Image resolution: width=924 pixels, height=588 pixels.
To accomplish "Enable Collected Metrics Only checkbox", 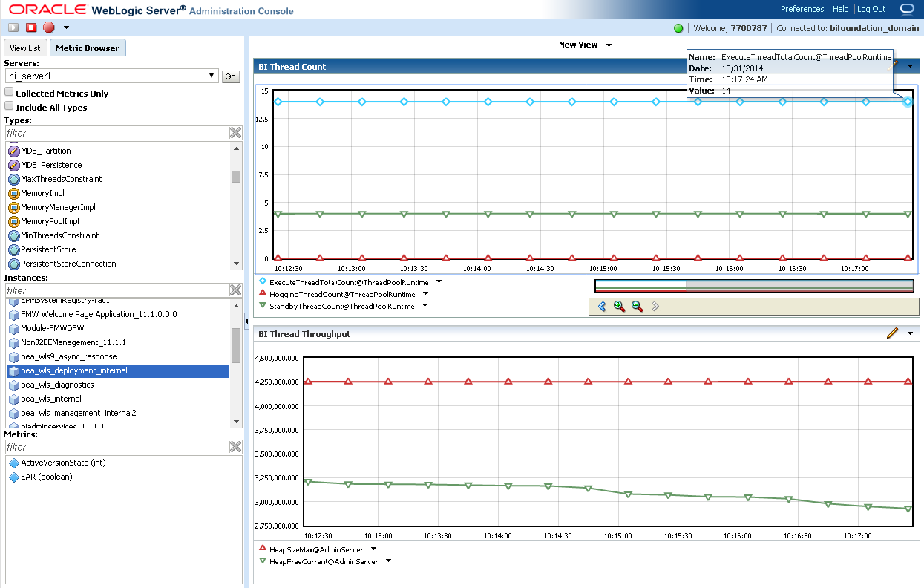I will 9,92.
